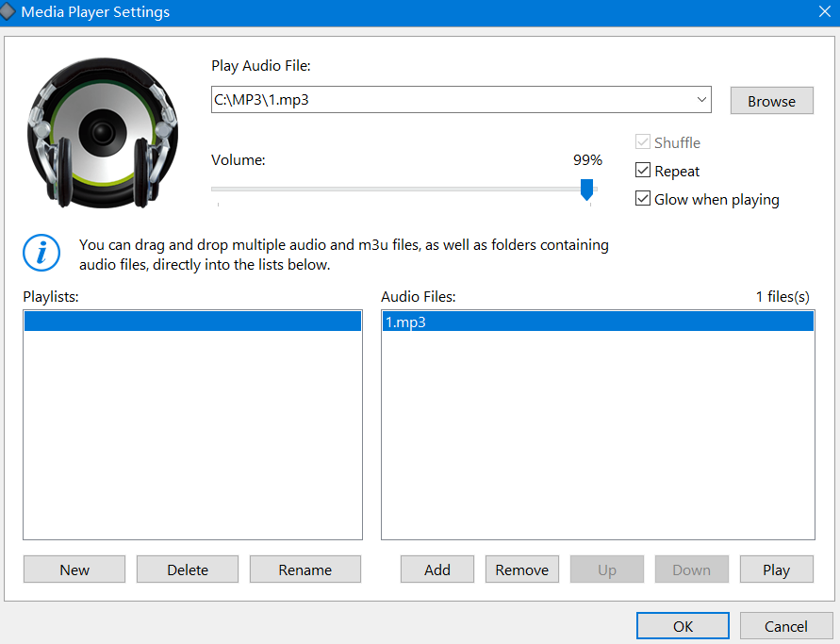Select the highlighted playlist entry
This screenshot has width=840, height=644.
click(192, 322)
